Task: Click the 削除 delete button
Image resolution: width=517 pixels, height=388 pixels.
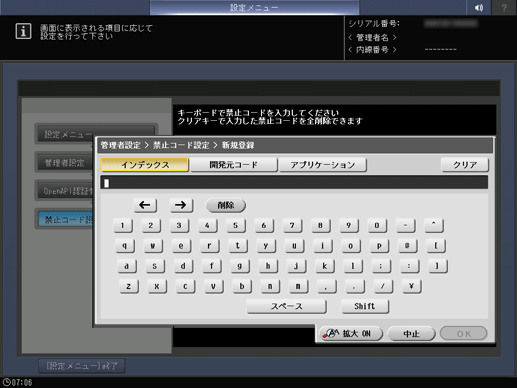Action: coord(226,205)
